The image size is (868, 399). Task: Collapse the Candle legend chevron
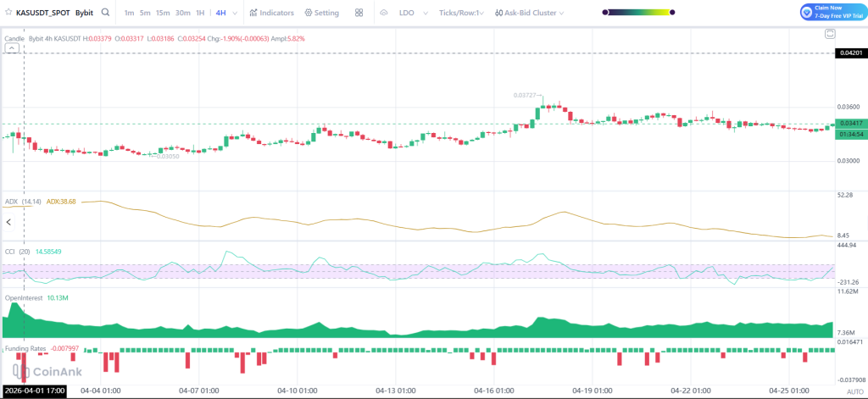tap(11, 49)
